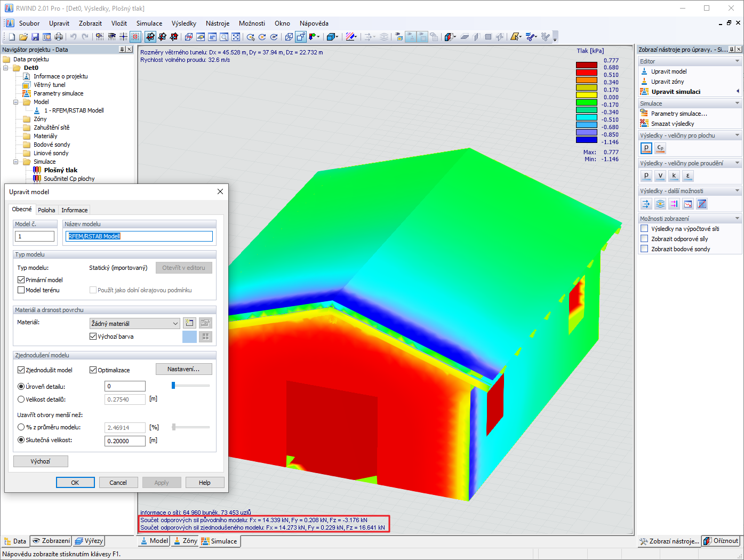
Task: Collapse the Simulace panel section on right
Action: coord(738,103)
